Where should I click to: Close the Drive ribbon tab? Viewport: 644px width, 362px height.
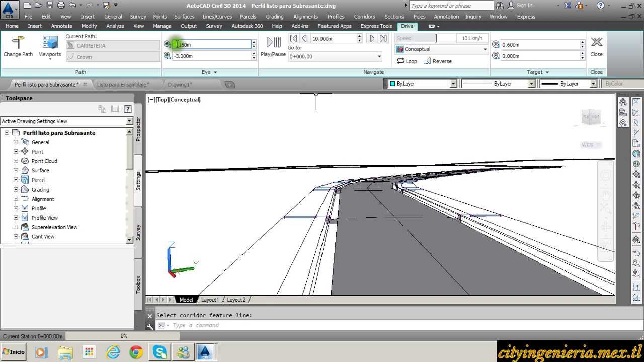[x=596, y=47]
